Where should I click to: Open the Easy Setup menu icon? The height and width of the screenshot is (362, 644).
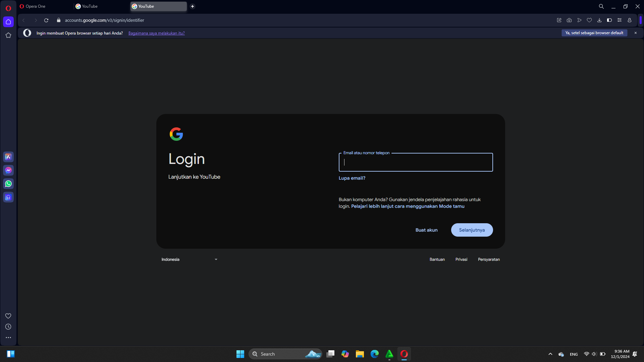pyautogui.click(x=620, y=20)
